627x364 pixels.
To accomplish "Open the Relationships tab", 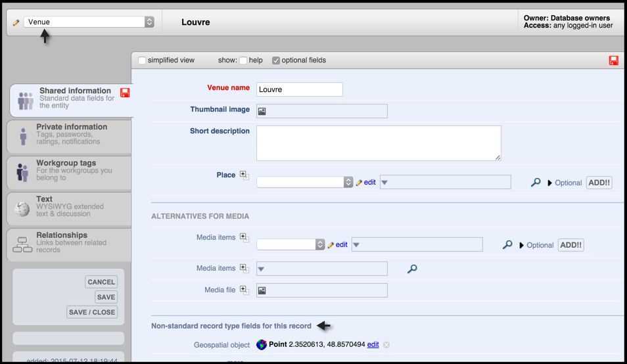I will (69, 244).
